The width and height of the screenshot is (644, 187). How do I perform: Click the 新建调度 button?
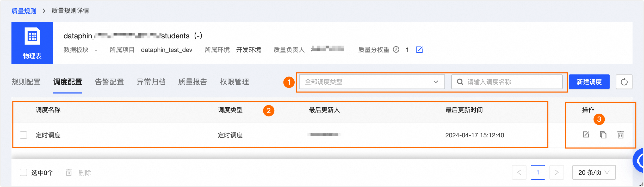pos(589,82)
